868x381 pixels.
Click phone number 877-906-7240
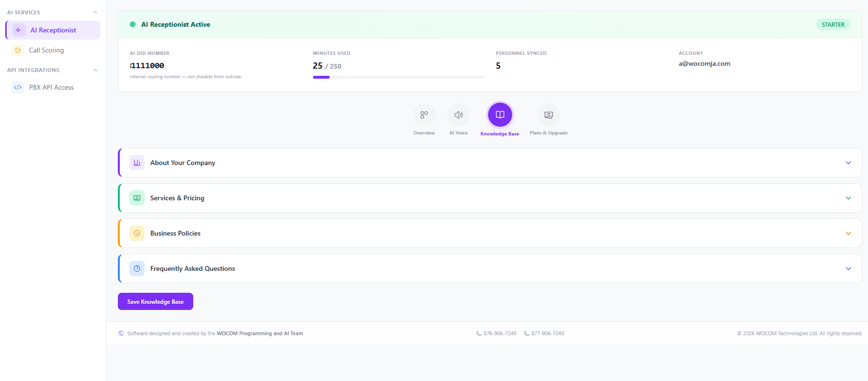click(x=548, y=333)
